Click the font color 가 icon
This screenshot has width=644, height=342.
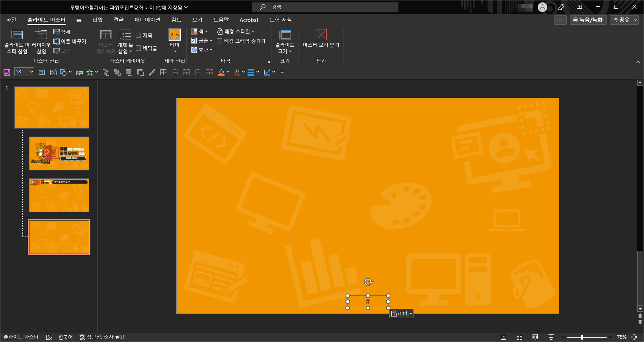pos(237,72)
